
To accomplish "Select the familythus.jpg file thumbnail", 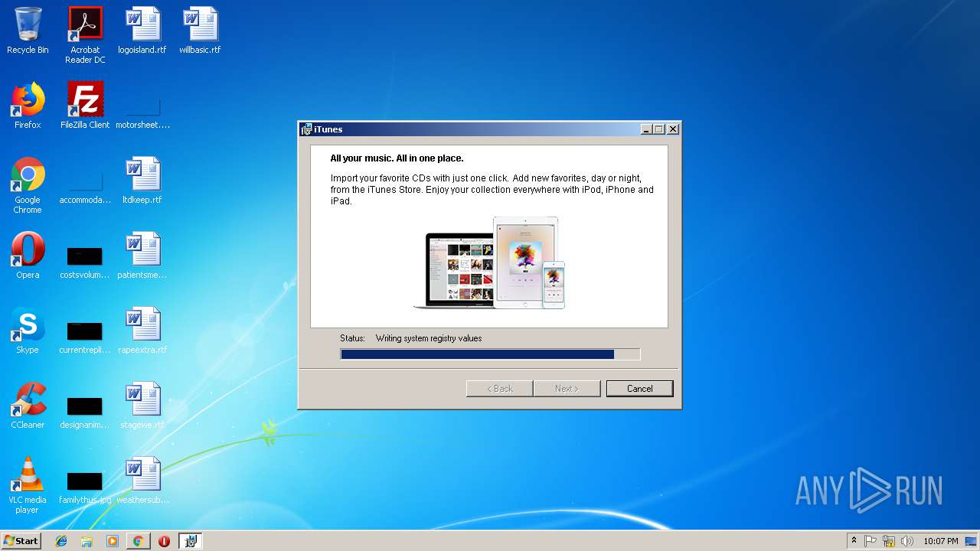I will pos(85,486).
